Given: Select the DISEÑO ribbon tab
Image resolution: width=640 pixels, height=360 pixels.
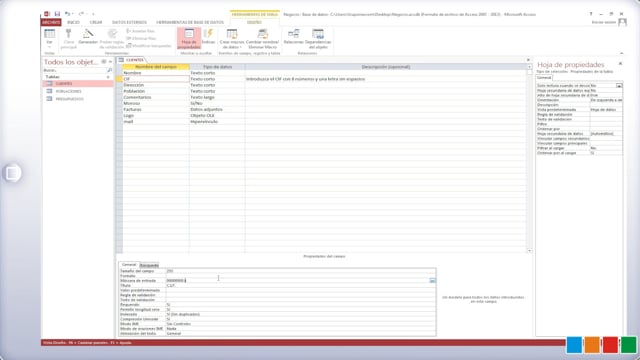Looking at the screenshot, I should tap(254, 22).
